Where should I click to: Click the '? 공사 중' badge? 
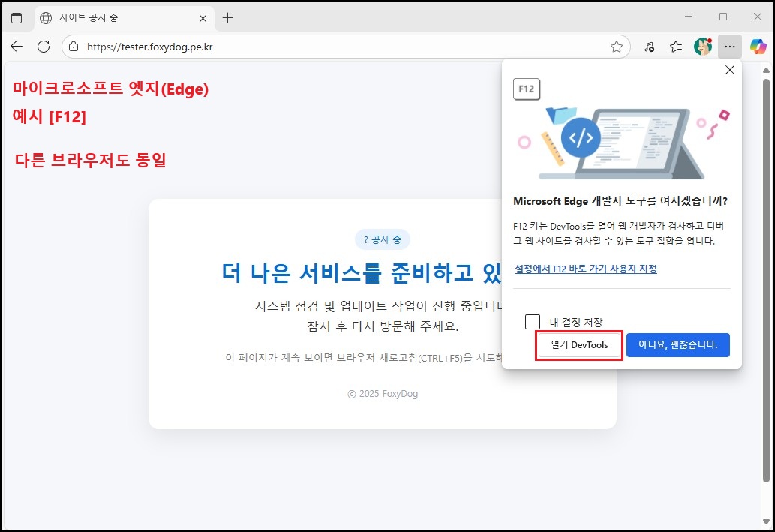pos(383,240)
